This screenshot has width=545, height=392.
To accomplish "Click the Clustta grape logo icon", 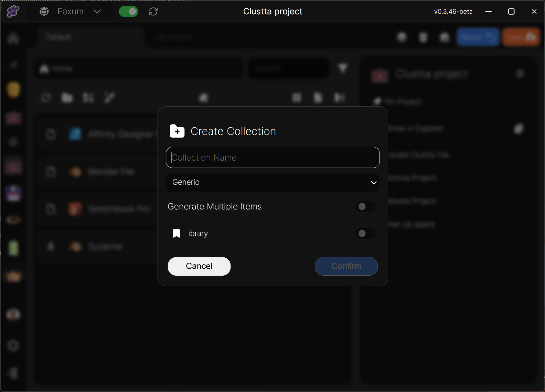I will point(13,12).
